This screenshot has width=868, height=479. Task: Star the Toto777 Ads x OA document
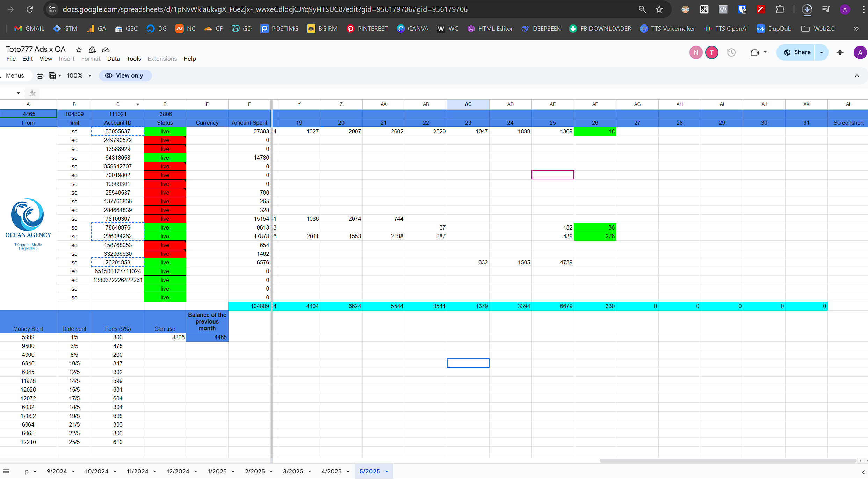[79, 50]
